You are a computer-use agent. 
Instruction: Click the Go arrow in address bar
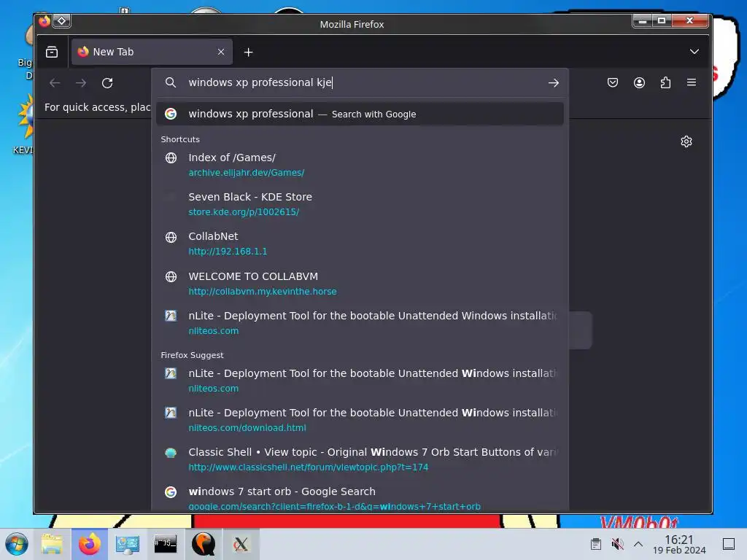click(553, 83)
